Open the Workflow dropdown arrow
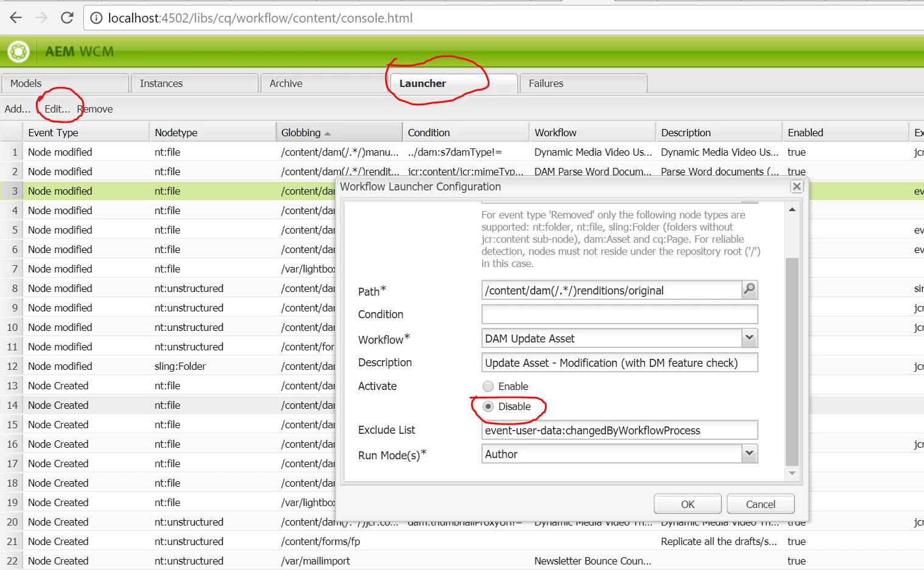Image resolution: width=924 pixels, height=570 pixels. tap(749, 338)
